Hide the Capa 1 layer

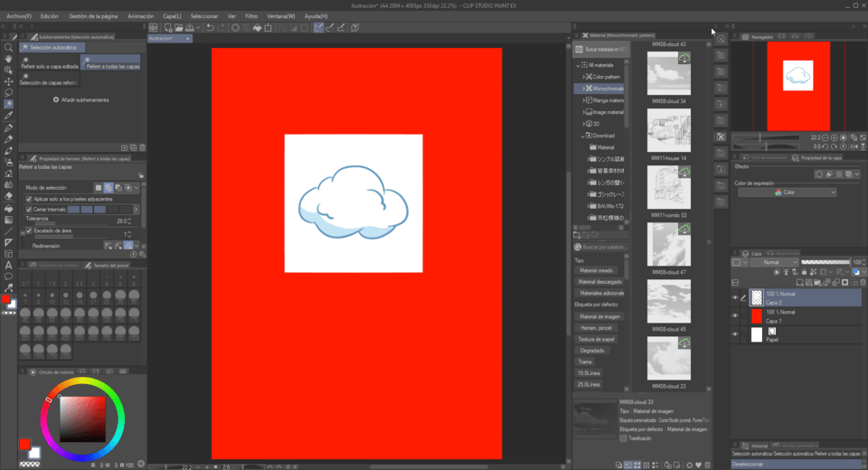click(736, 315)
